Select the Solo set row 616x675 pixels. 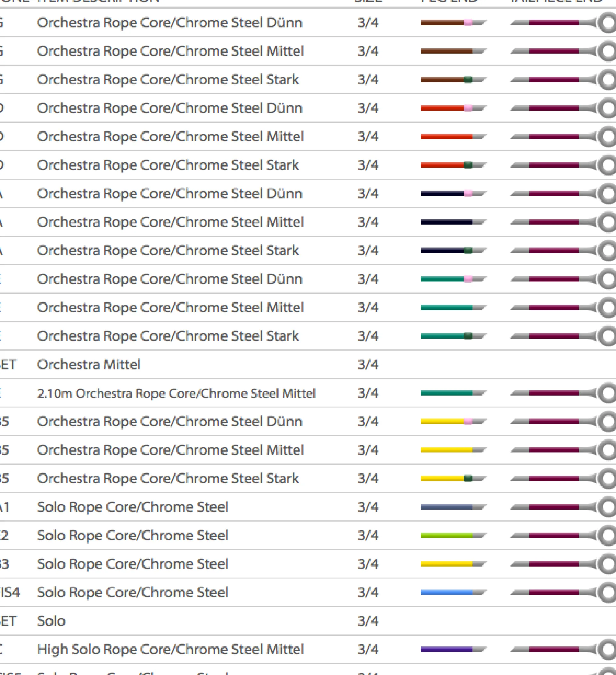pos(51,621)
